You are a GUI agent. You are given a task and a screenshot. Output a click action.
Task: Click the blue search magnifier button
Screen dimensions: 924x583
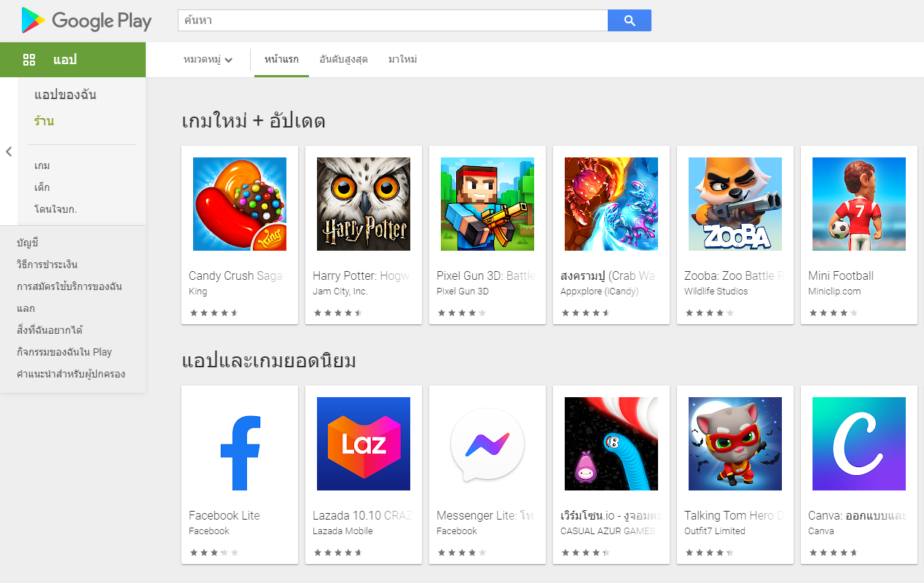coord(630,21)
